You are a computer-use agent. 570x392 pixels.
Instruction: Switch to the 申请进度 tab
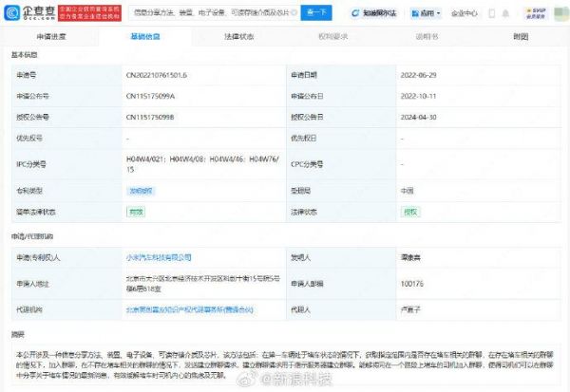pyautogui.click(x=50, y=36)
